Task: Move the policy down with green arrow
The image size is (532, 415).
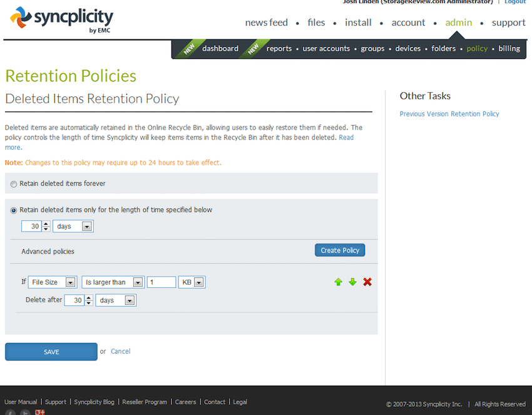Action: pos(352,282)
